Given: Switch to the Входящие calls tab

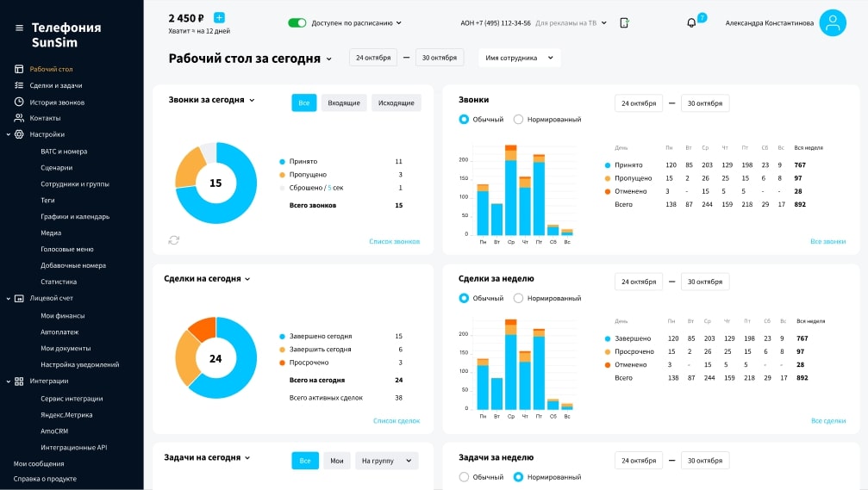Looking at the screenshot, I should point(344,103).
